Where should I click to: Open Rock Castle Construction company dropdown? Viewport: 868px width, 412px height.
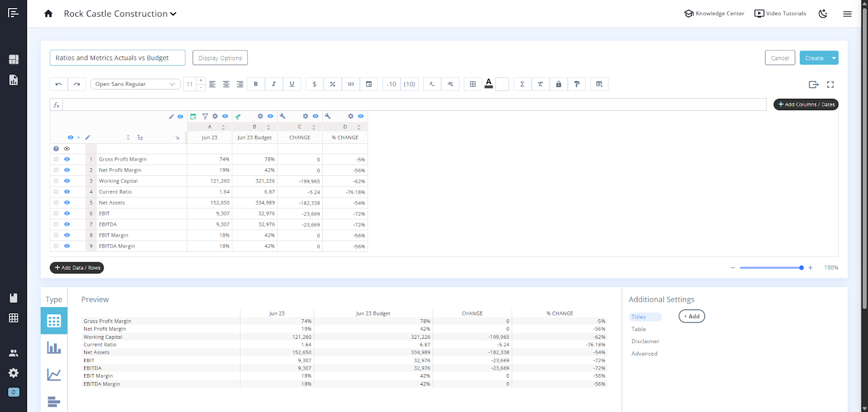[x=120, y=14]
